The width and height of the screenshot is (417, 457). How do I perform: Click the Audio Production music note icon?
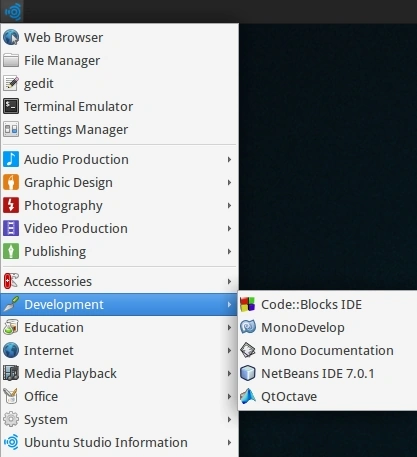[x=11, y=159]
